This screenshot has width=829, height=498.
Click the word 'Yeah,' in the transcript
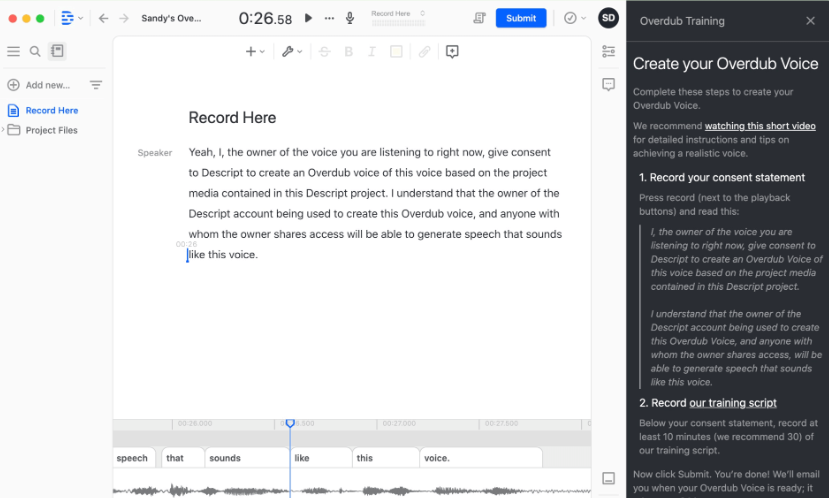[x=201, y=152]
